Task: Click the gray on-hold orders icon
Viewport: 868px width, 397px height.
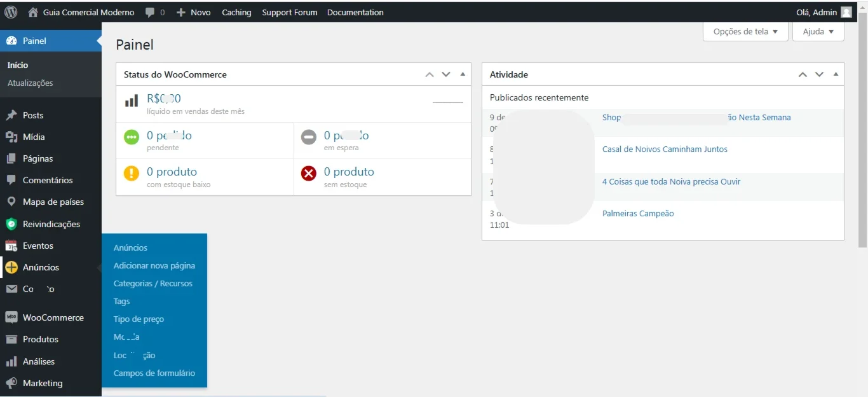Action: pyautogui.click(x=309, y=137)
